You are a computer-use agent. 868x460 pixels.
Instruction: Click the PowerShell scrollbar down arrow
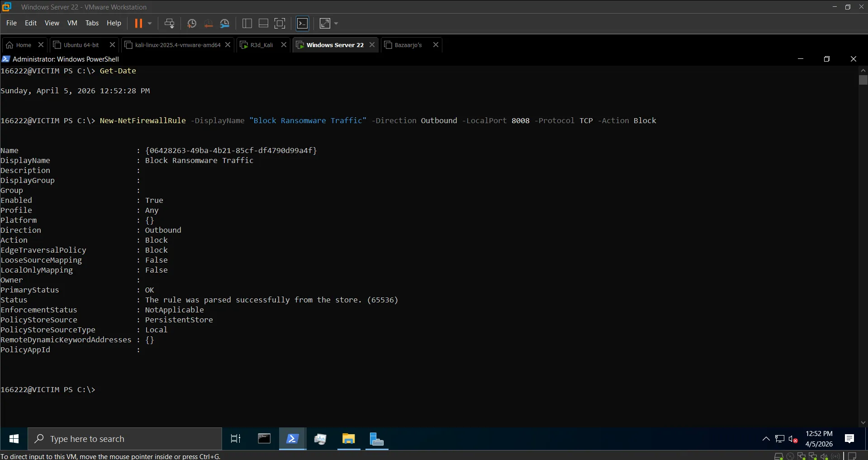863,422
